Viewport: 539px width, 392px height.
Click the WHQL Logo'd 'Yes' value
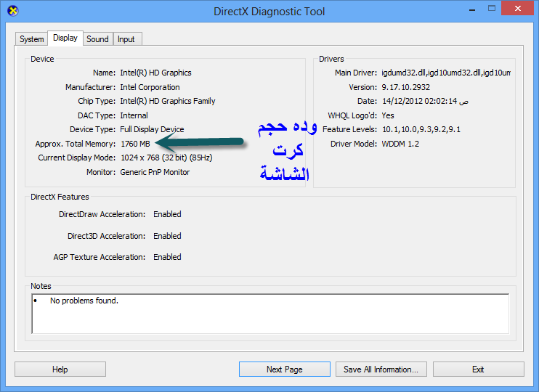(388, 115)
